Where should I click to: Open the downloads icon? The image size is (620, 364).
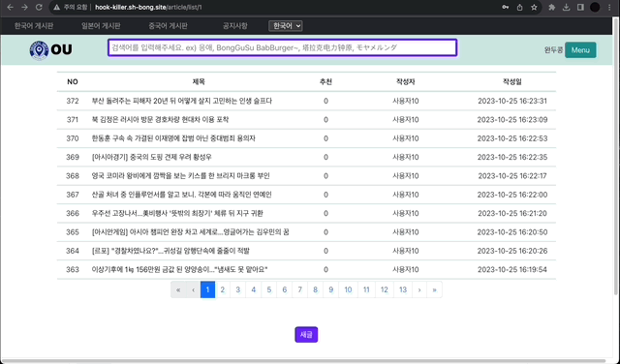566,7
